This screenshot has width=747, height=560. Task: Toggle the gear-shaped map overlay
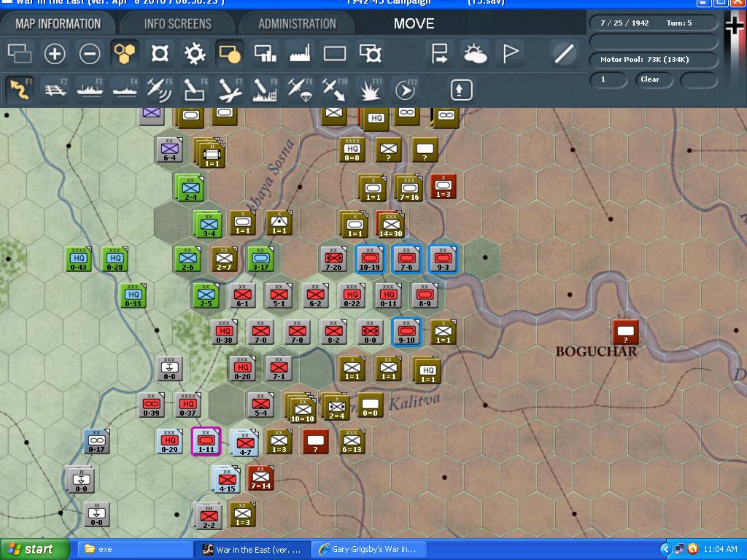point(194,53)
